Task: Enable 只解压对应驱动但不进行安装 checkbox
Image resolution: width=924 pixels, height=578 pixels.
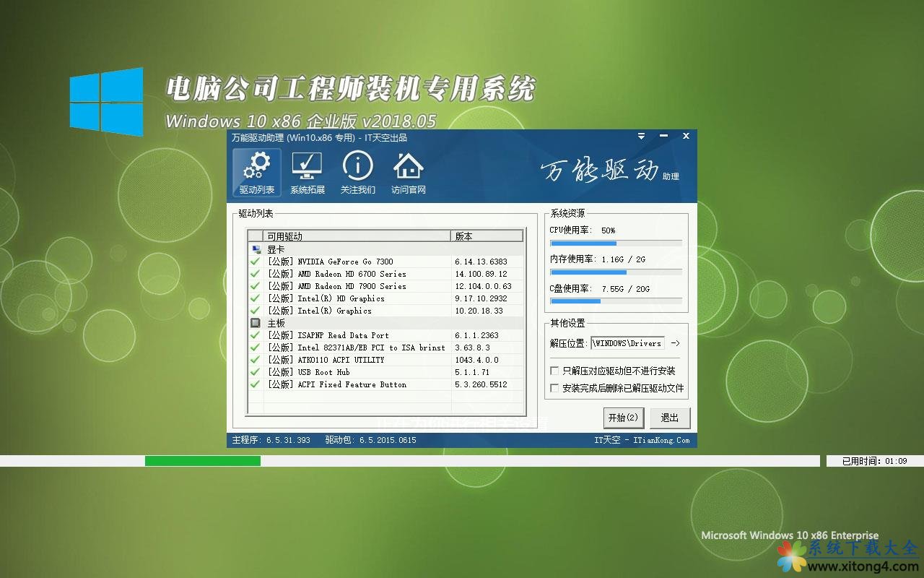Action: (x=554, y=371)
